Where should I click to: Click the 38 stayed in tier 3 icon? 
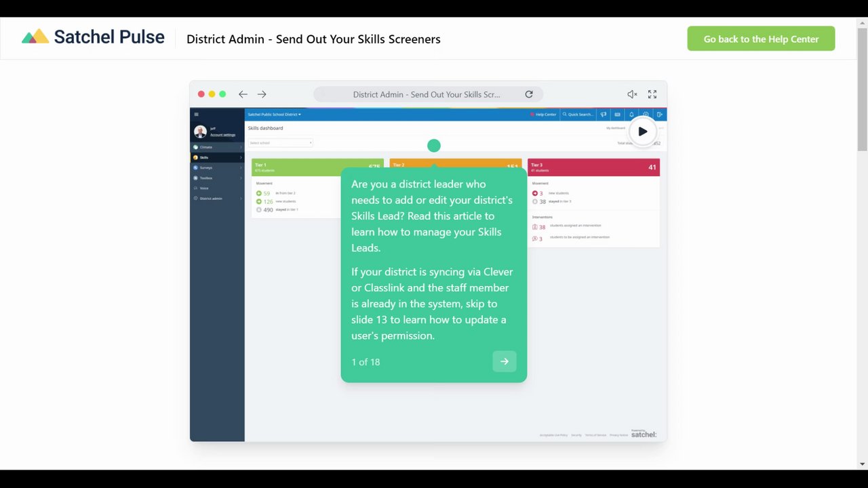535,201
